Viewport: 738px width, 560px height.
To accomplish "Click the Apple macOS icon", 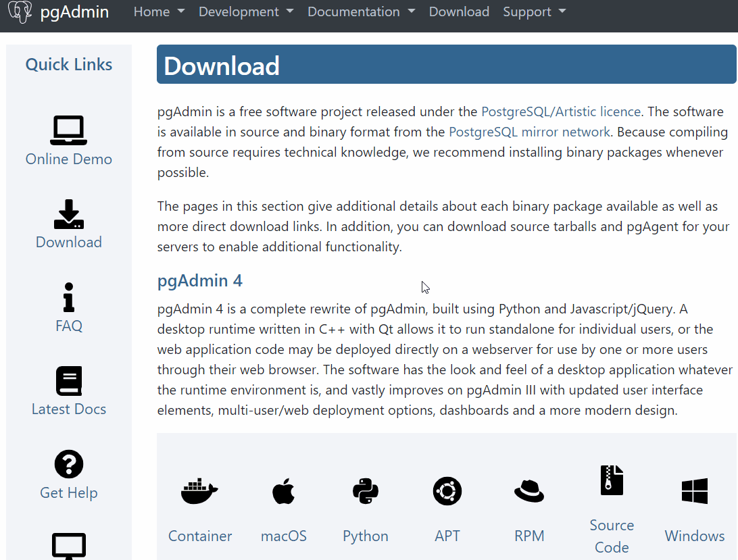I will click(283, 491).
